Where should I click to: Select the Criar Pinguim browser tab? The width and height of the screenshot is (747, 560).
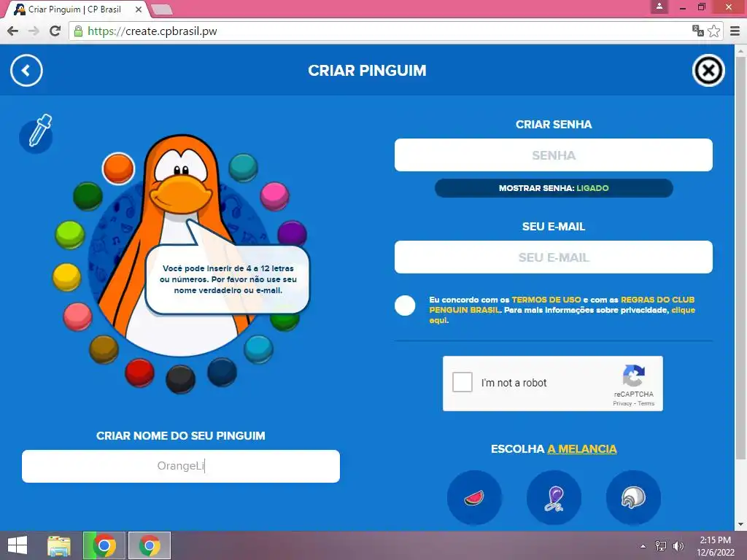click(74, 9)
